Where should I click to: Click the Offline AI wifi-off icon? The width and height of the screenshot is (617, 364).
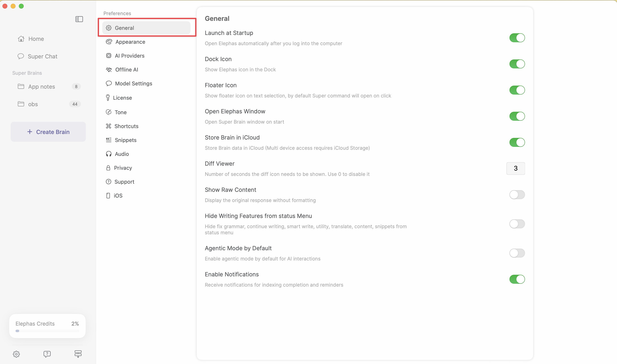[x=109, y=70]
